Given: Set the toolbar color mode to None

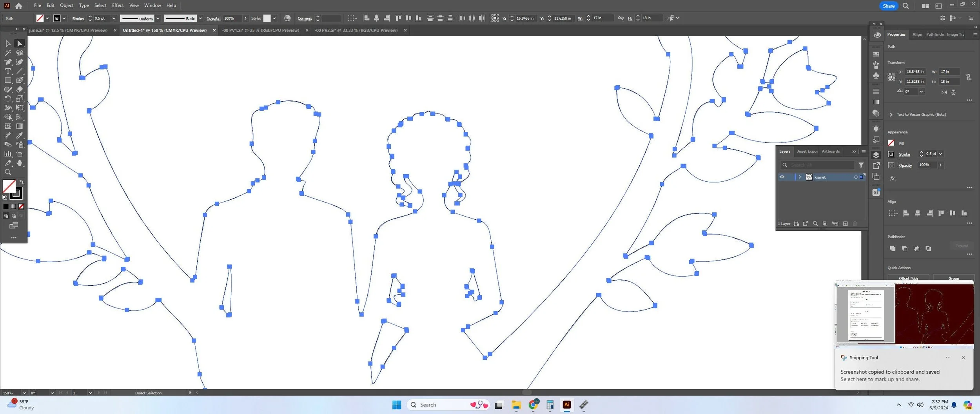Looking at the screenshot, I should point(21,206).
